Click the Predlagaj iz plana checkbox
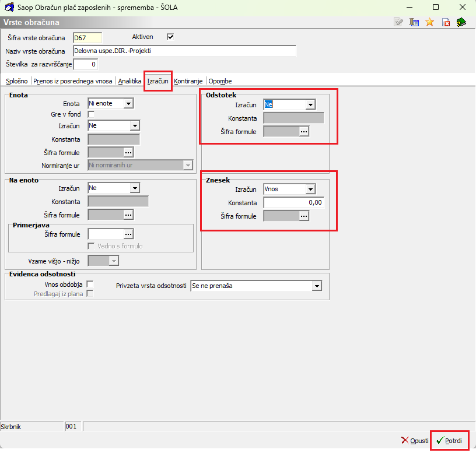The width and height of the screenshot is (476, 453). (90, 294)
